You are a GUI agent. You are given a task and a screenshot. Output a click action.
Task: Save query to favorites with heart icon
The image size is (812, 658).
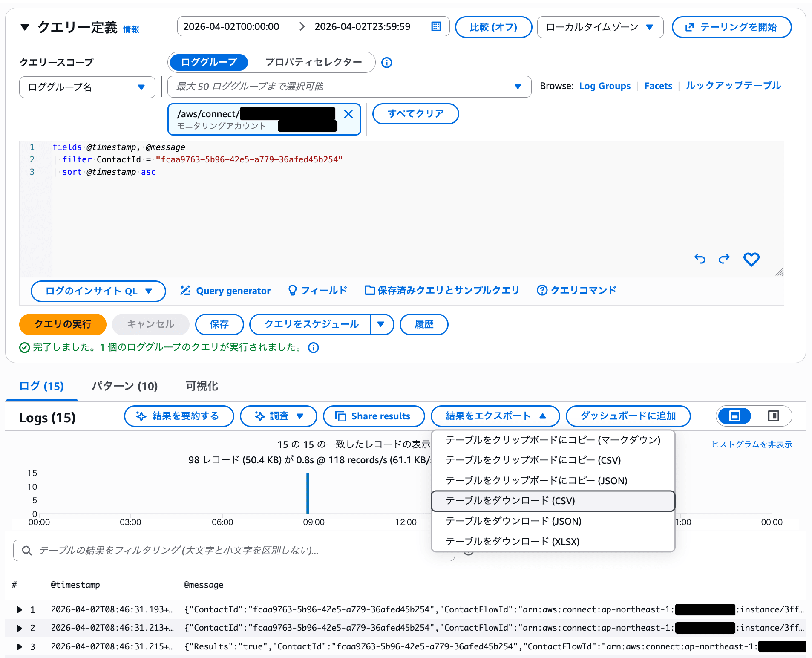coord(751,259)
